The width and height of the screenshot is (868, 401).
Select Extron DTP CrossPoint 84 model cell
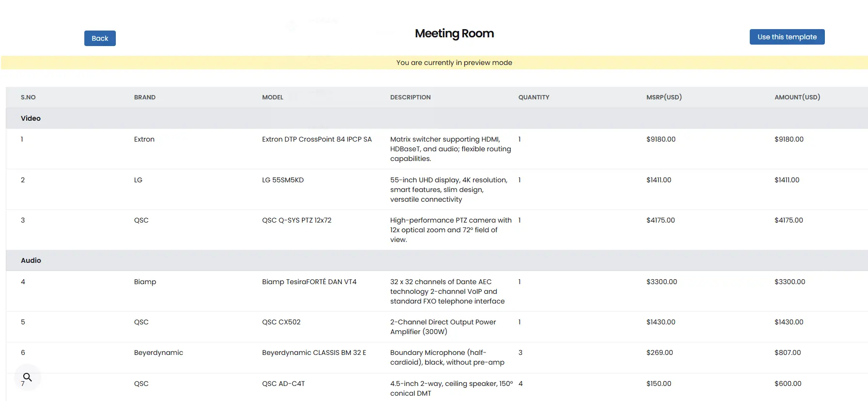point(317,139)
